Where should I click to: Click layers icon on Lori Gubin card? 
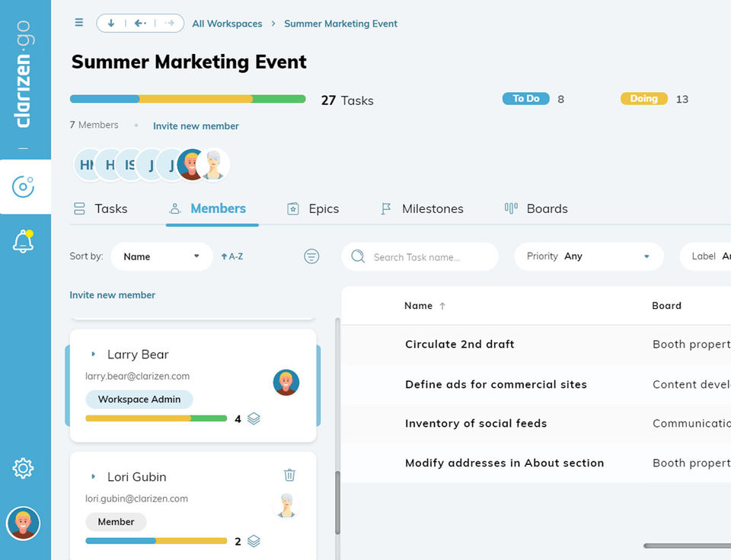coord(254,541)
